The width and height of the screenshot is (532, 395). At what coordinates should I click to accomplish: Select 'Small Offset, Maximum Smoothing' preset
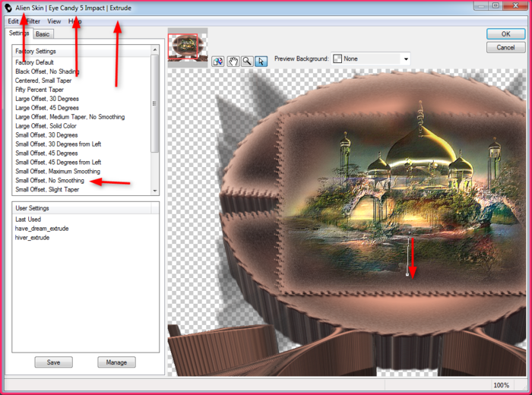58,171
